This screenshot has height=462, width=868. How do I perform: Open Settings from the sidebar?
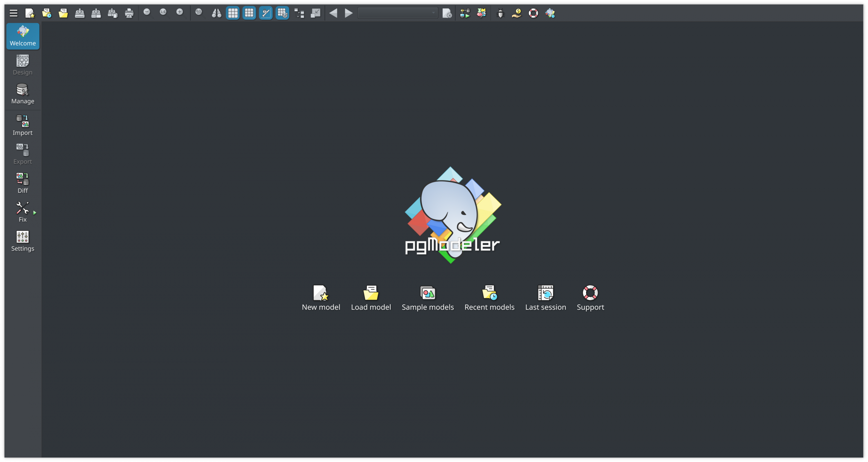23,241
